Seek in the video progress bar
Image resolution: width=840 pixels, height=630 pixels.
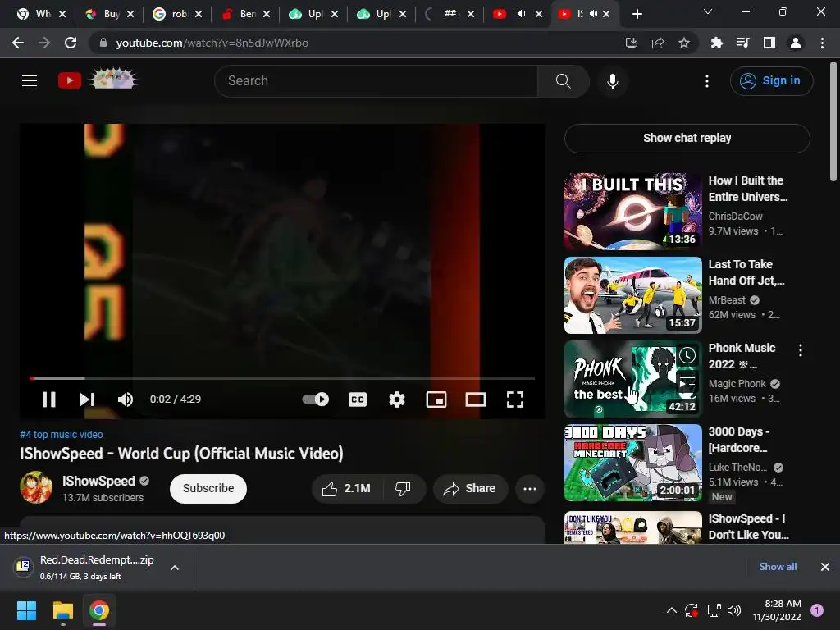(x=282, y=378)
